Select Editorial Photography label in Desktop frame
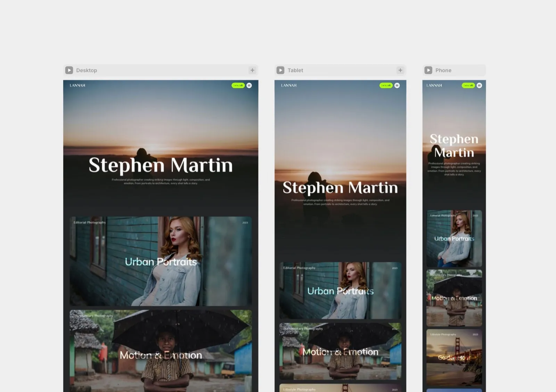Screen dimensions: 556x392 coord(90,222)
